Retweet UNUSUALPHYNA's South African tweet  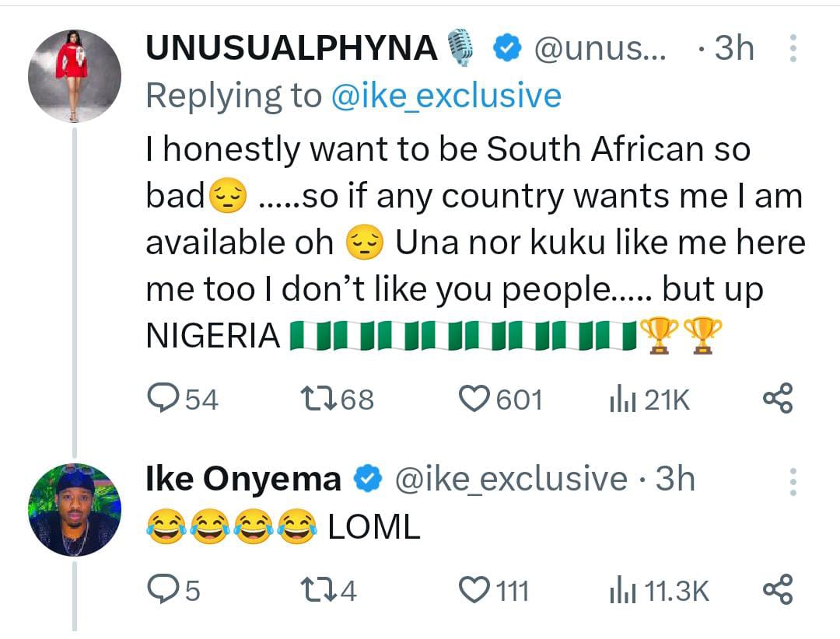coord(316,399)
